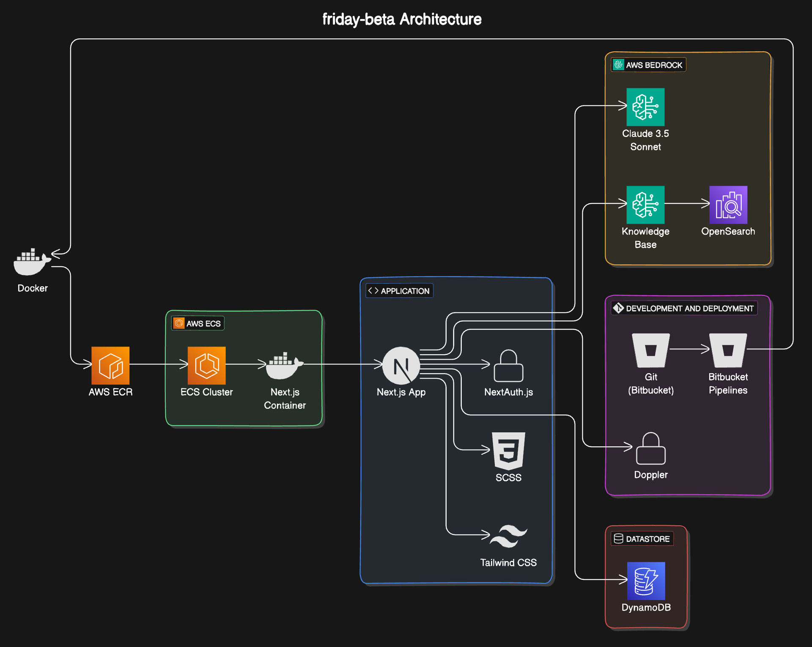812x647 pixels.
Task: Click the 'Git (Bitbucket)' caption text
Action: click(651, 384)
